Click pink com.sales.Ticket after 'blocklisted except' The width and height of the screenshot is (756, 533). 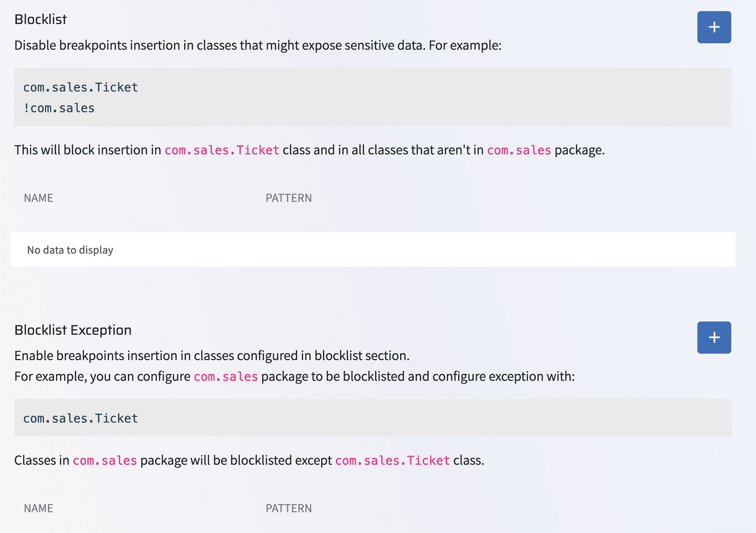tap(392, 460)
